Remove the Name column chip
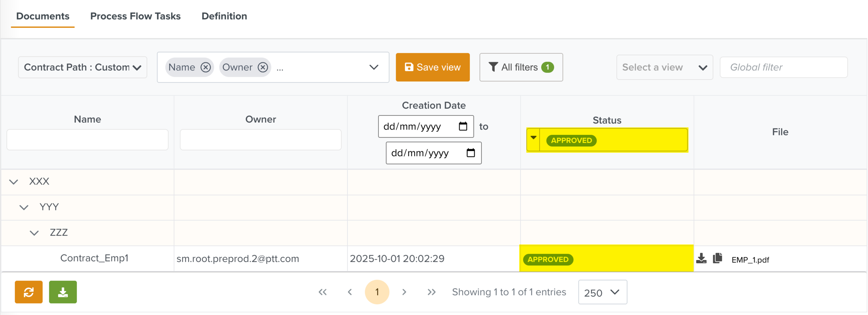 pos(206,67)
